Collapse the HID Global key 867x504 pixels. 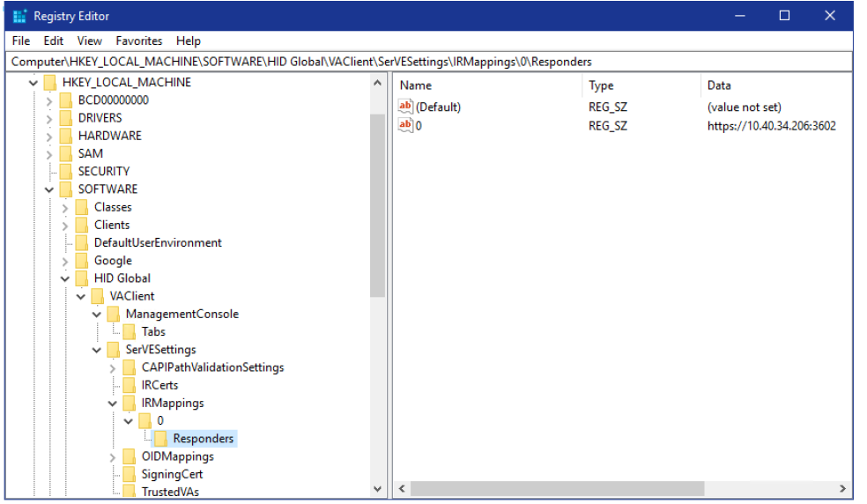pos(65,278)
